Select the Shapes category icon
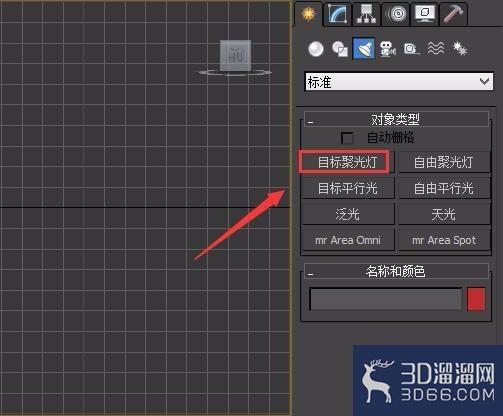503x416 pixels. [x=340, y=49]
